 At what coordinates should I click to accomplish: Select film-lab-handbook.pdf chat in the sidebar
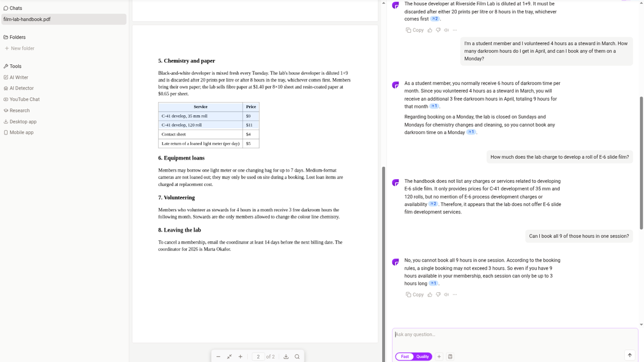click(x=63, y=19)
